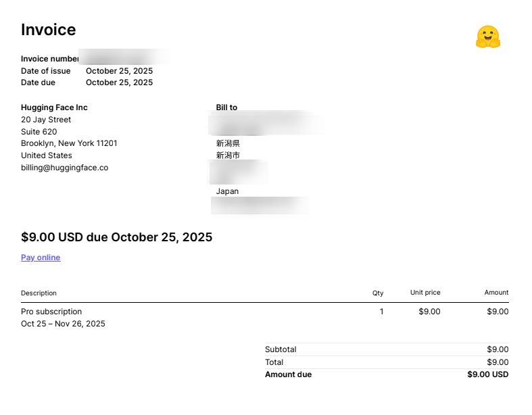Click the 20 Jay Street address line

46,120
